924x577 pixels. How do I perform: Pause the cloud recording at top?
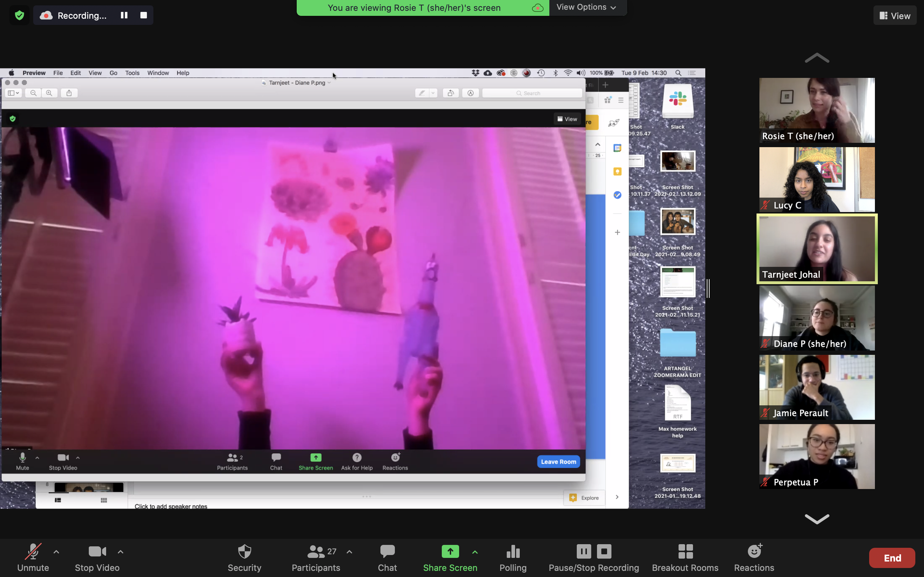point(124,15)
